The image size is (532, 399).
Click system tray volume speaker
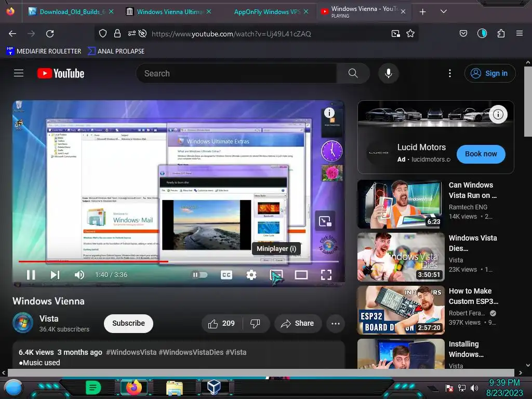pos(474,388)
